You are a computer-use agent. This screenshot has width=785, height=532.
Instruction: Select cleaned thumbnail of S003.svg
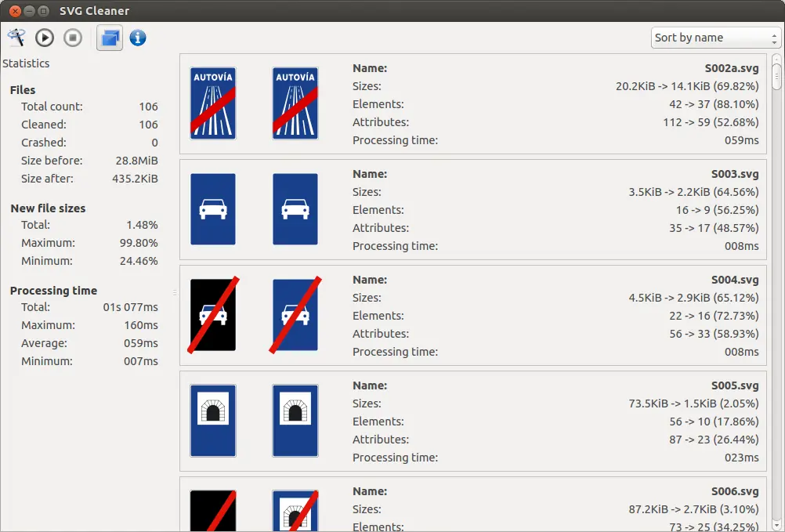pos(295,209)
